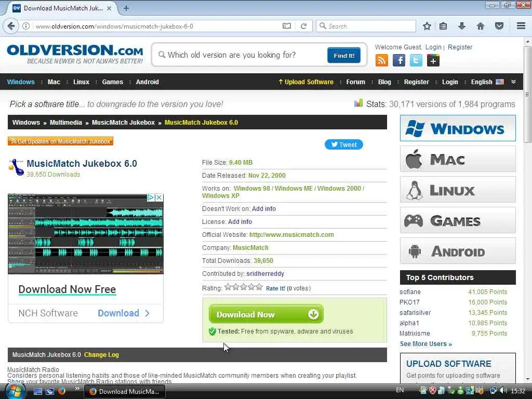Click Add info next to Doesn't Work on
532x399 pixels.
tap(263, 209)
